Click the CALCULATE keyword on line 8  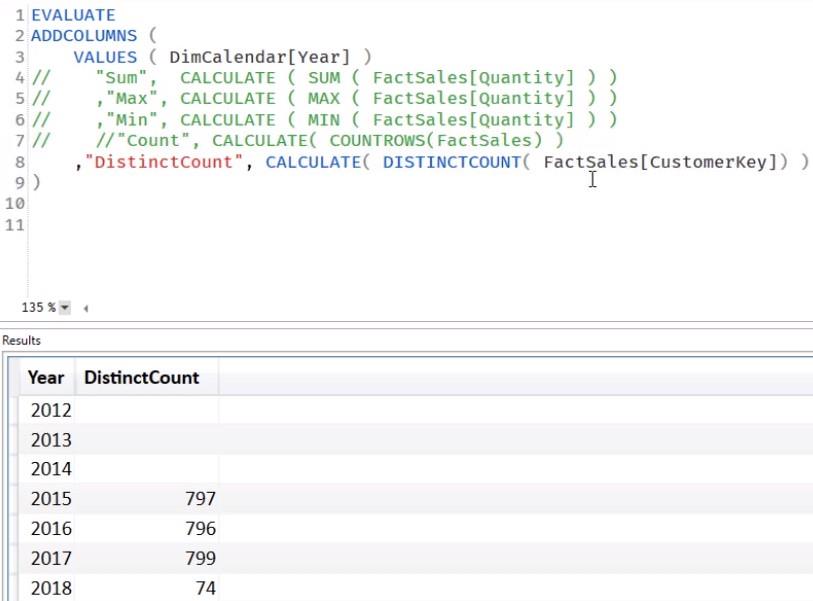(x=313, y=162)
